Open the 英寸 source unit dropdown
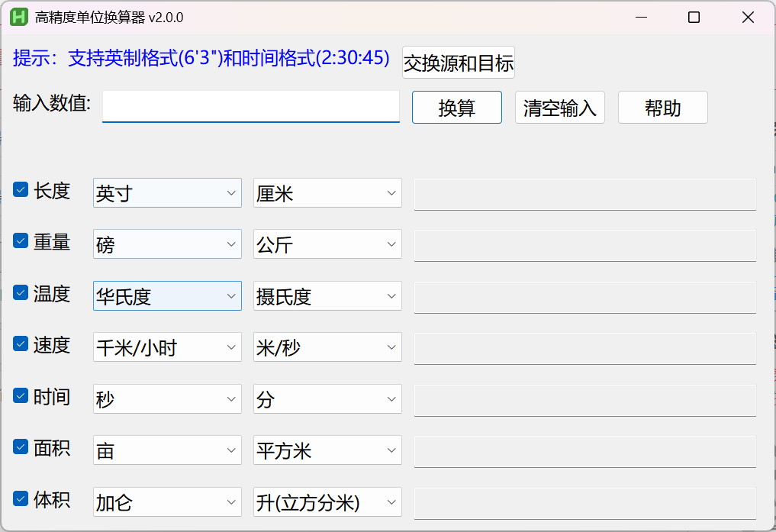The height and width of the screenshot is (532, 776). pos(167,193)
